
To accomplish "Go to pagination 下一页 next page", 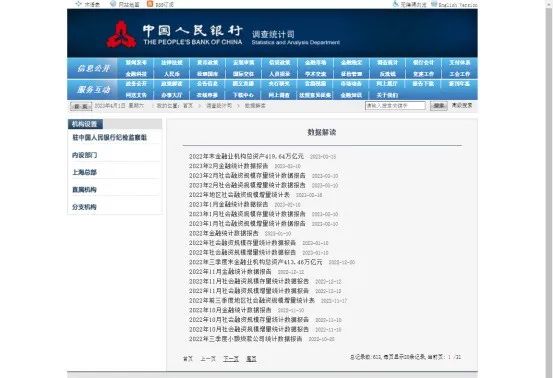I will point(231,359).
